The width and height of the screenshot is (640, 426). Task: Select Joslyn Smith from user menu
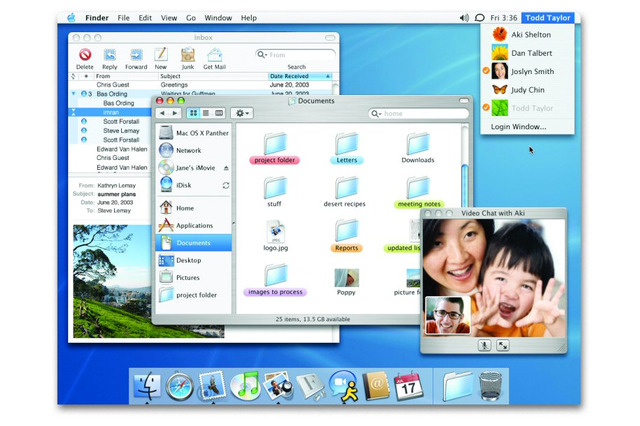[530, 71]
